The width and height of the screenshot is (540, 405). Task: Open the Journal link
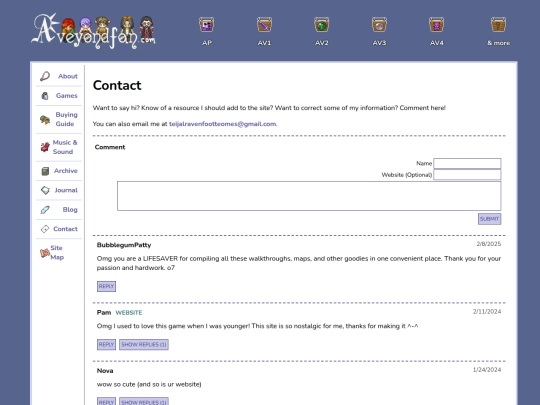[66, 190]
